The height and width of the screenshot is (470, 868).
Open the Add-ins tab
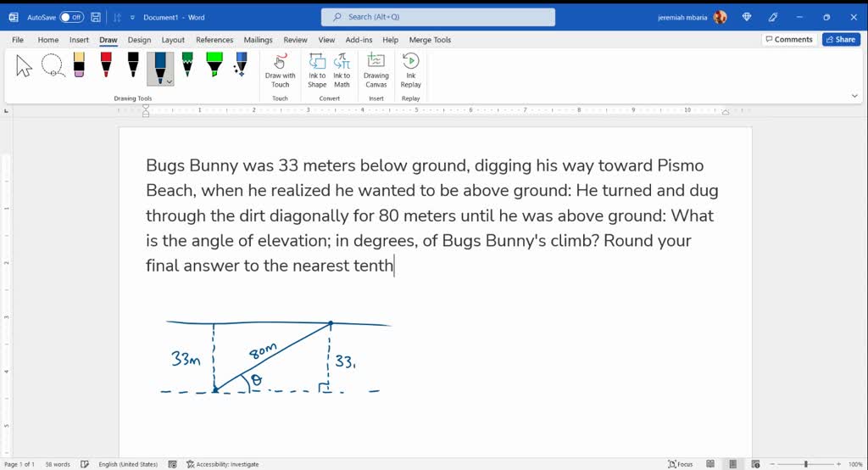(359, 40)
